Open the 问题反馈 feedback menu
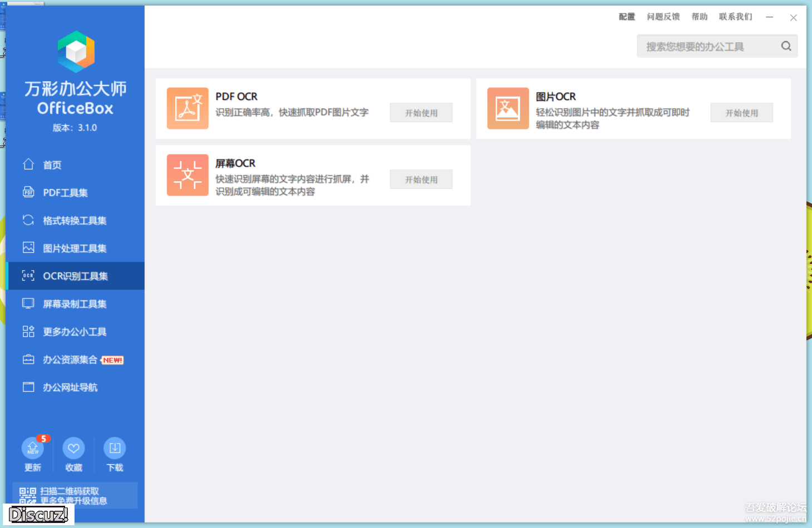Viewport: 812px width, 528px height. (x=663, y=17)
